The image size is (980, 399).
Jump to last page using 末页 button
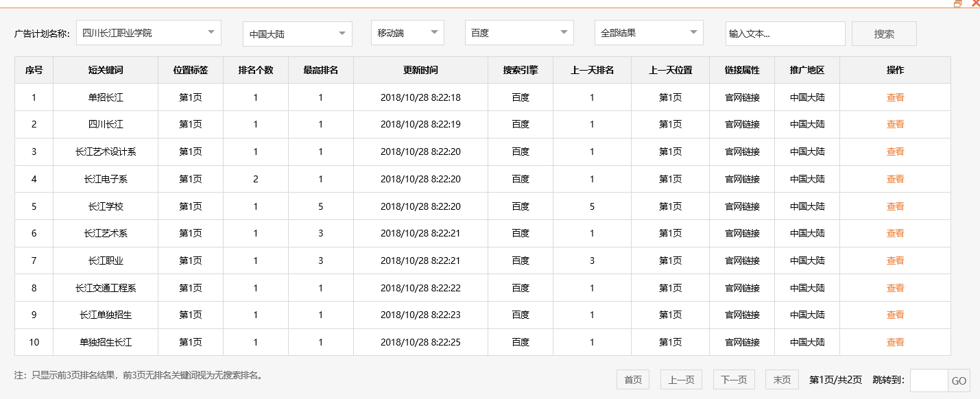(780, 379)
